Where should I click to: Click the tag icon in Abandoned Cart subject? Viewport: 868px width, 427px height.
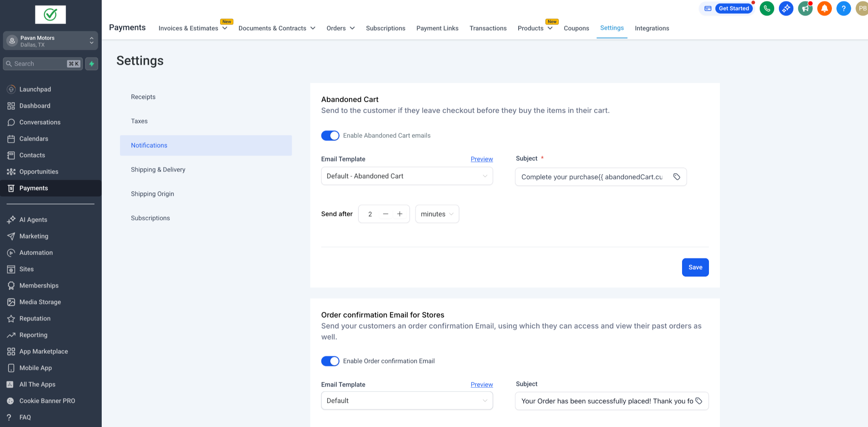[x=677, y=177]
